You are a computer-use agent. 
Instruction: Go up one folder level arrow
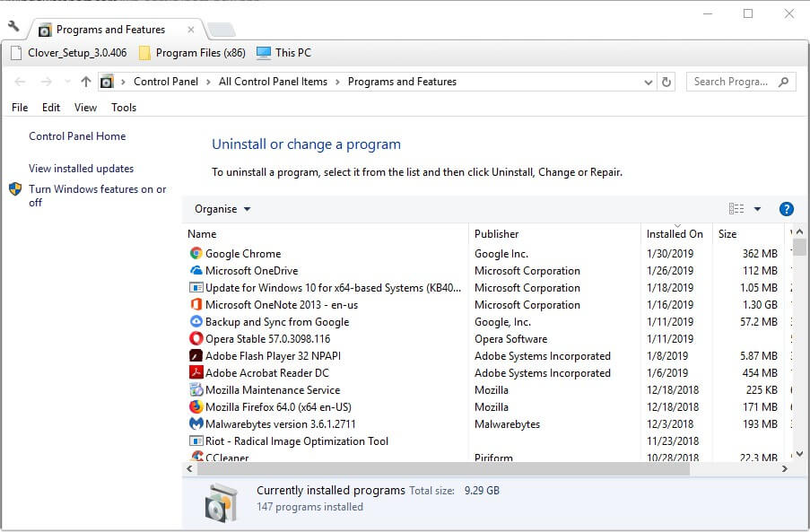86,82
